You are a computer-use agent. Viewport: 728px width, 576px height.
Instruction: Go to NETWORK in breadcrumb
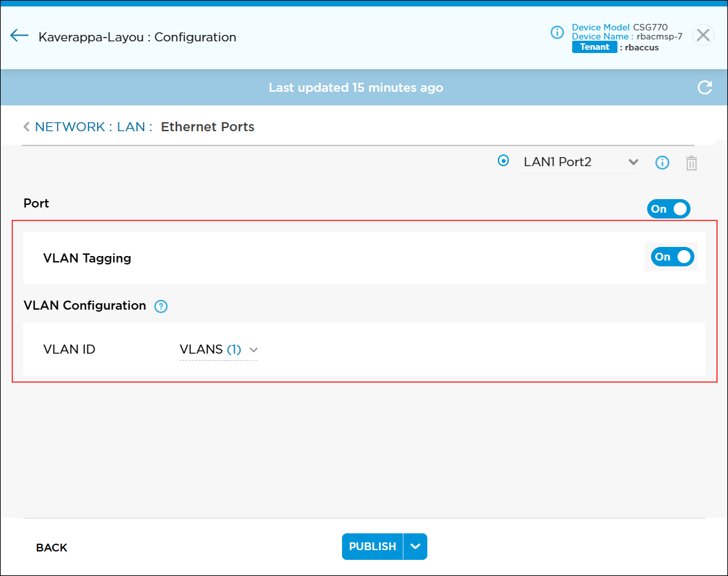tap(70, 127)
